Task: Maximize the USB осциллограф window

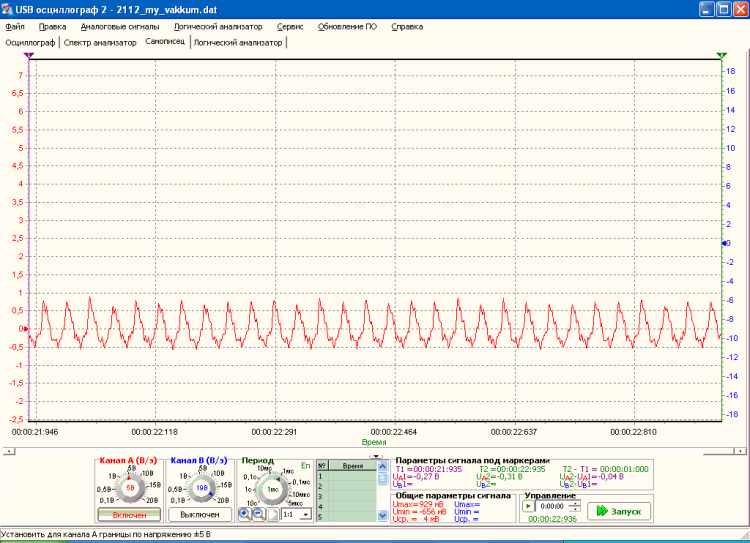Action: [724, 9]
